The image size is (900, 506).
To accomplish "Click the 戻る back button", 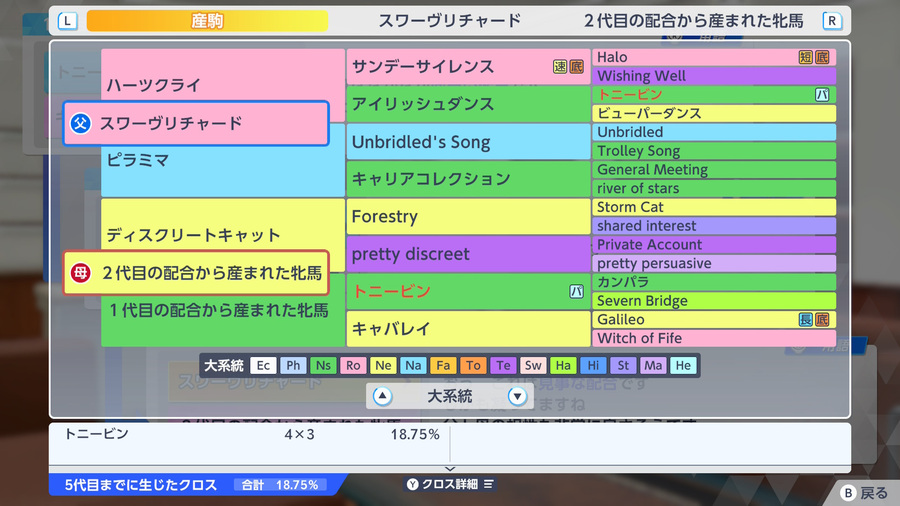I will pos(864,493).
